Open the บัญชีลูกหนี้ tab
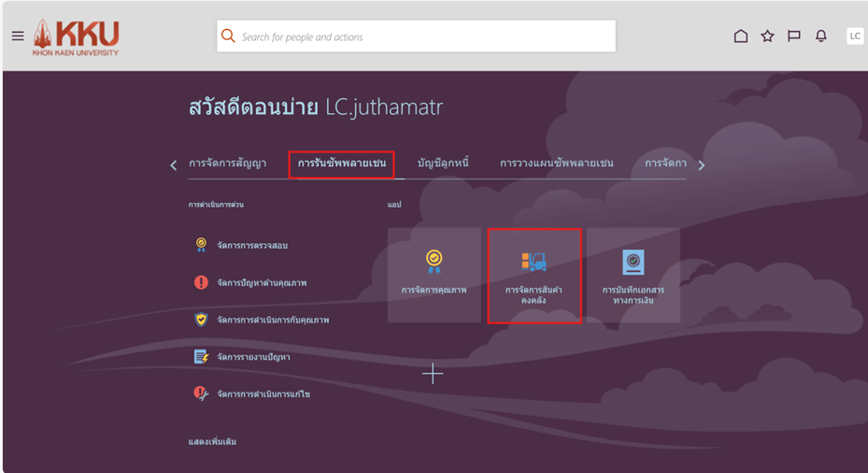Screen dimensions: 868x473 pos(443,164)
